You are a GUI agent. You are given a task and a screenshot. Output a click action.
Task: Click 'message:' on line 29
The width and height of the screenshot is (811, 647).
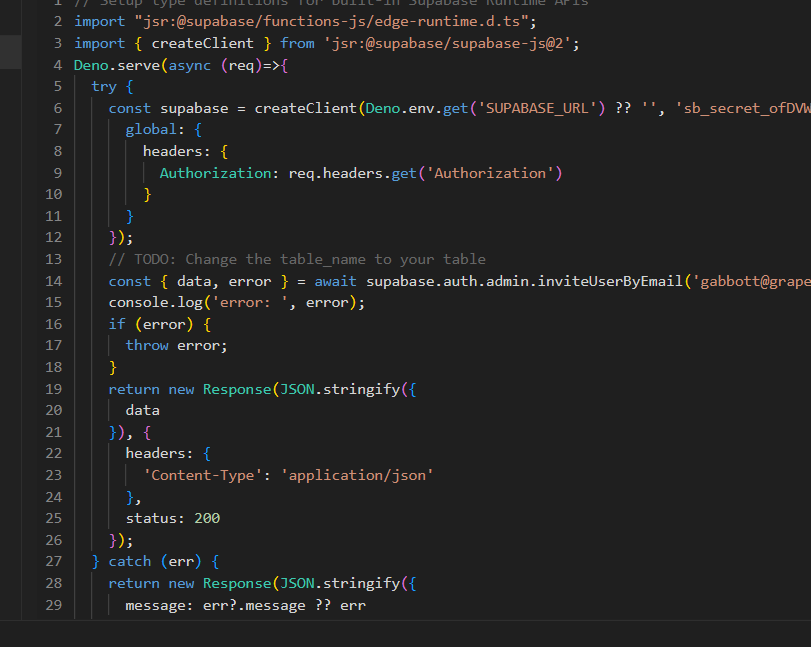pos(160,605)
